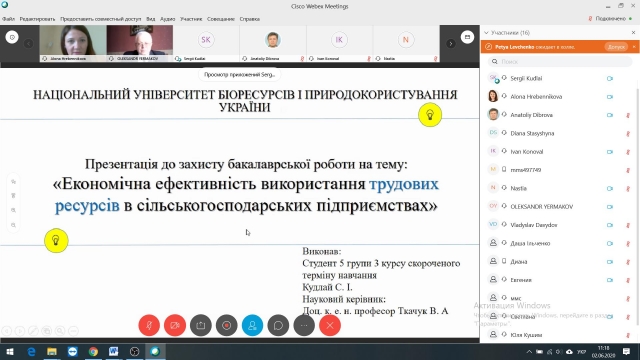Leave meeting using red X button
640x360 pixels.
(330, 325)
